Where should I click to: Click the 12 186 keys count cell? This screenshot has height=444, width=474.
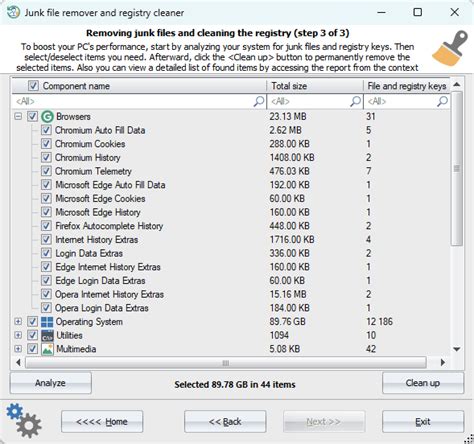(x=379, y=322)
